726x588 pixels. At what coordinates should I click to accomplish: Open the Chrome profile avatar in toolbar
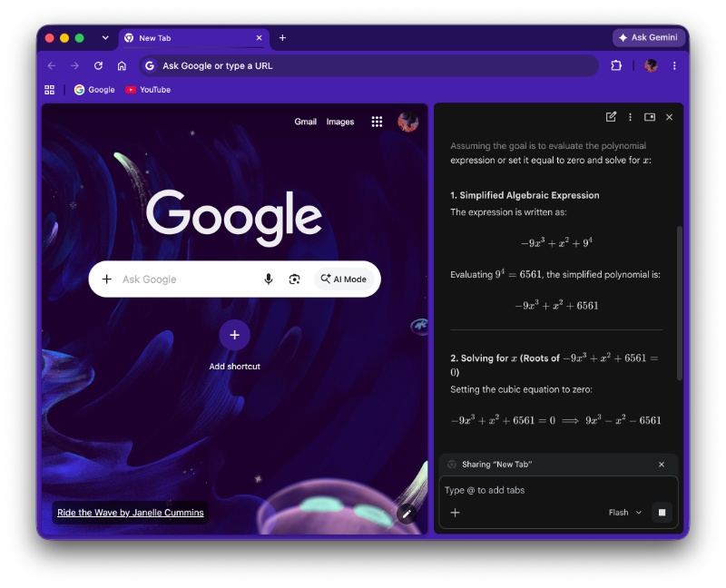[x=651, y=65]
